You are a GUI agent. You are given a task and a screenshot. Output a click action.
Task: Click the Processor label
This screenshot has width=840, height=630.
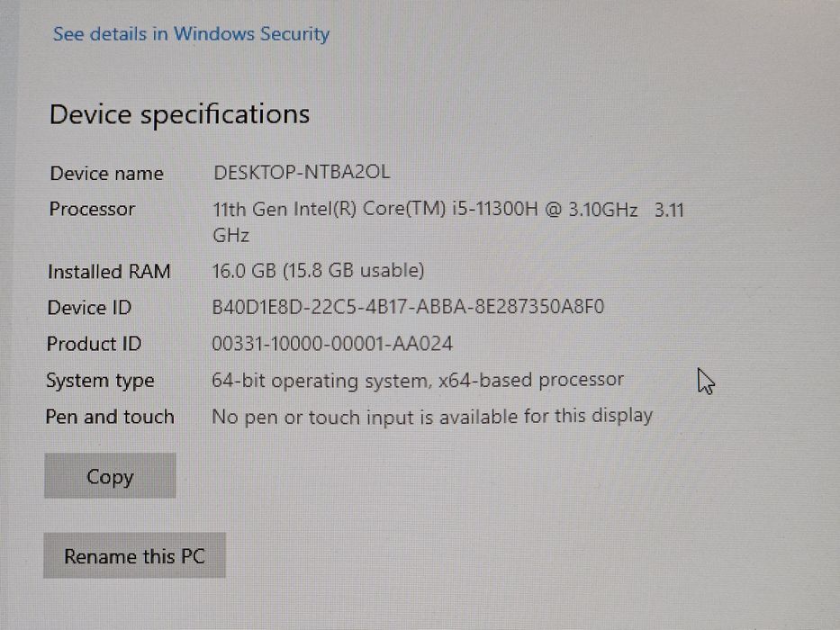pos(92,209)
